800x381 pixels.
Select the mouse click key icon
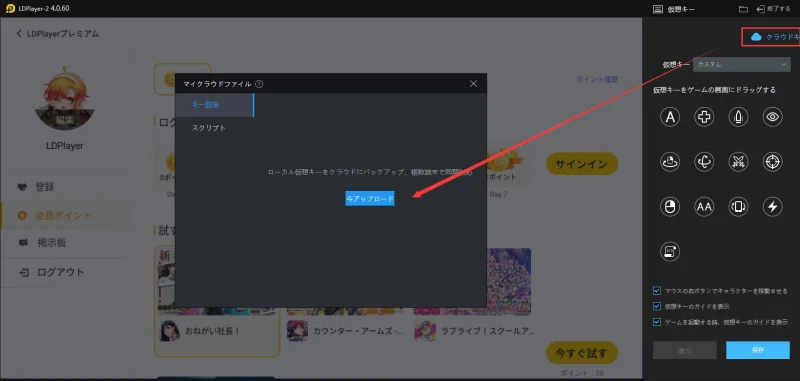coord(670,207)
